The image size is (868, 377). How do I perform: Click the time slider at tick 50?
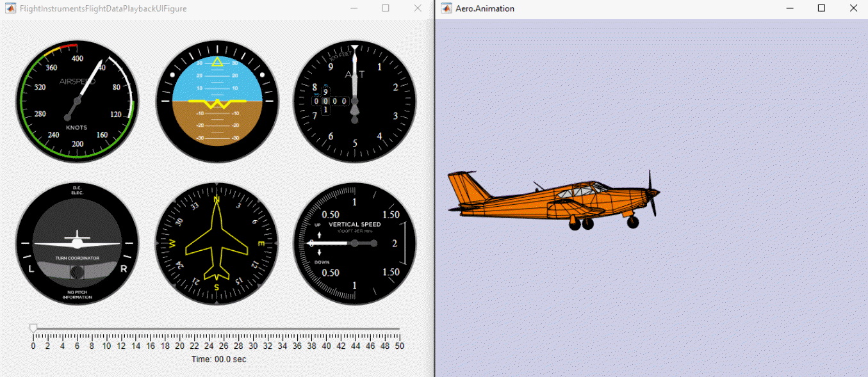click(399, 329)
